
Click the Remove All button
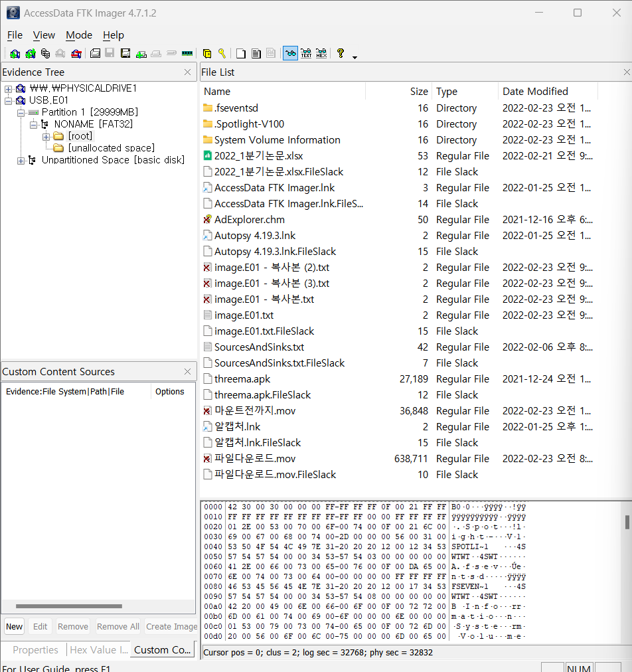[x=118, y=627]
